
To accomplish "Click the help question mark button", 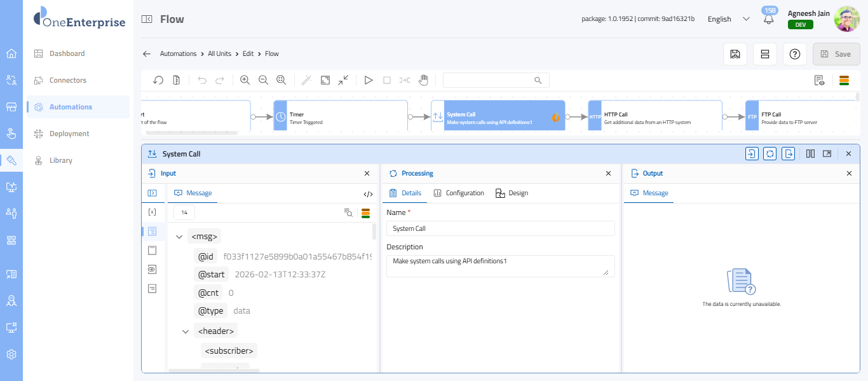I will click(x=794, y=54).
